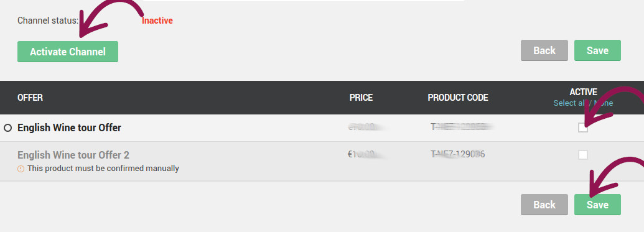Click the top Back button
Image resolution: width=644 pixels, height=232 pixels.
point(544,50)
